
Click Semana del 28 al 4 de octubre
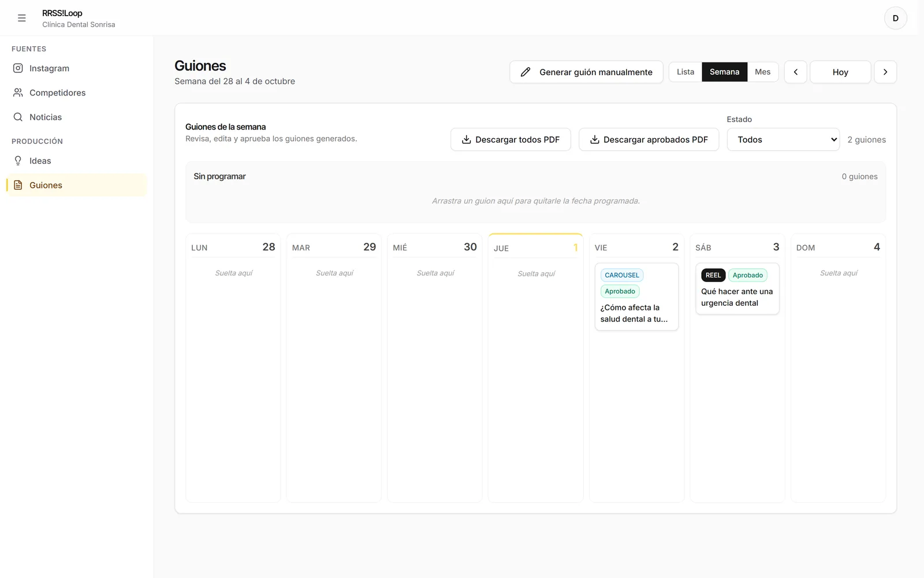click(234, 81)
